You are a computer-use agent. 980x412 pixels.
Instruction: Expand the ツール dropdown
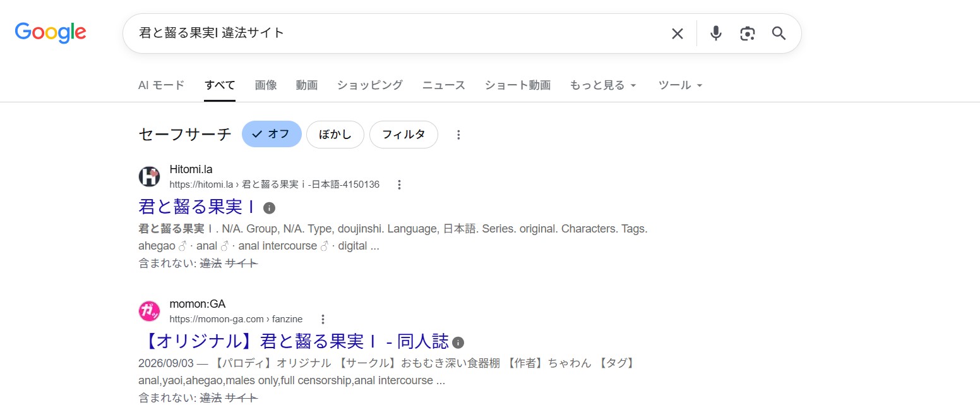click(680, 85)
